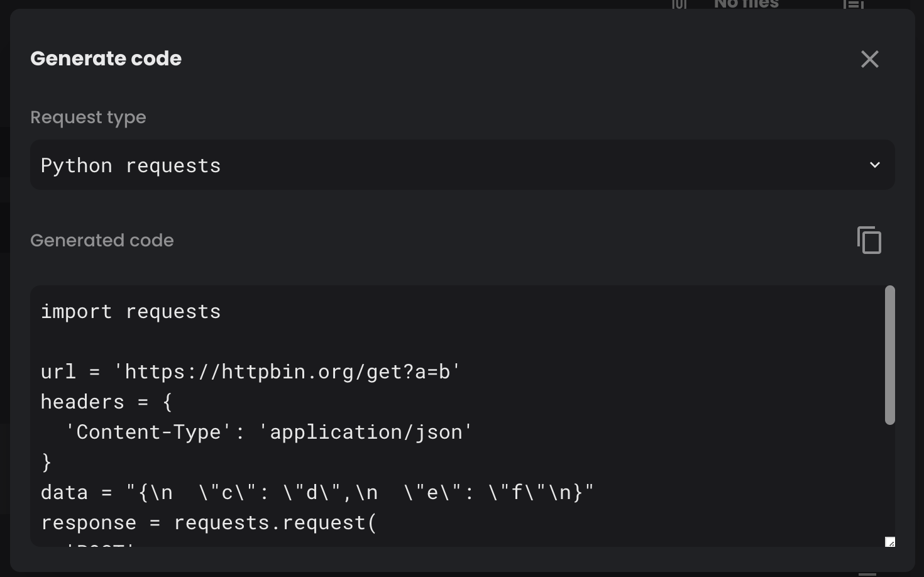This screenshot has height=577, width=924.
Task: Copy the generated code to clipboard
Action: coord(869,240)
